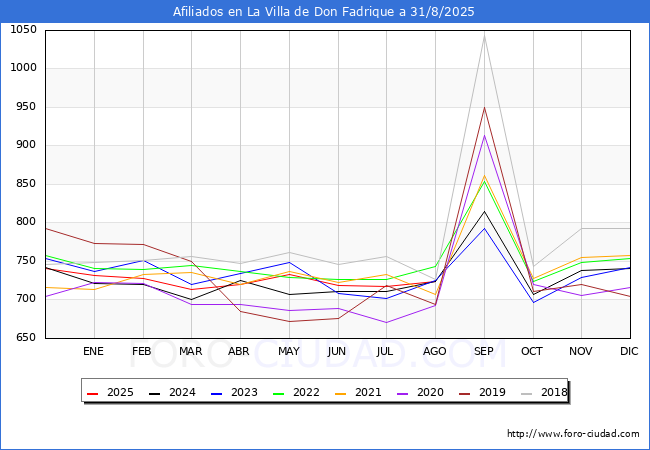The width and height of the screenshot is (650, 450).
Task: Click the 1050 y-axis value
Action: click(x=24, y=30)
